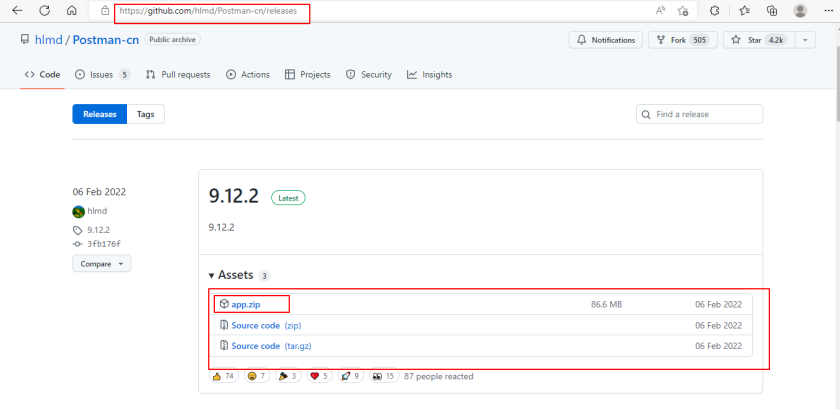Click the party popper reaction with 3
The width and height of the screenshot is (840, 409).
point(288,376)
